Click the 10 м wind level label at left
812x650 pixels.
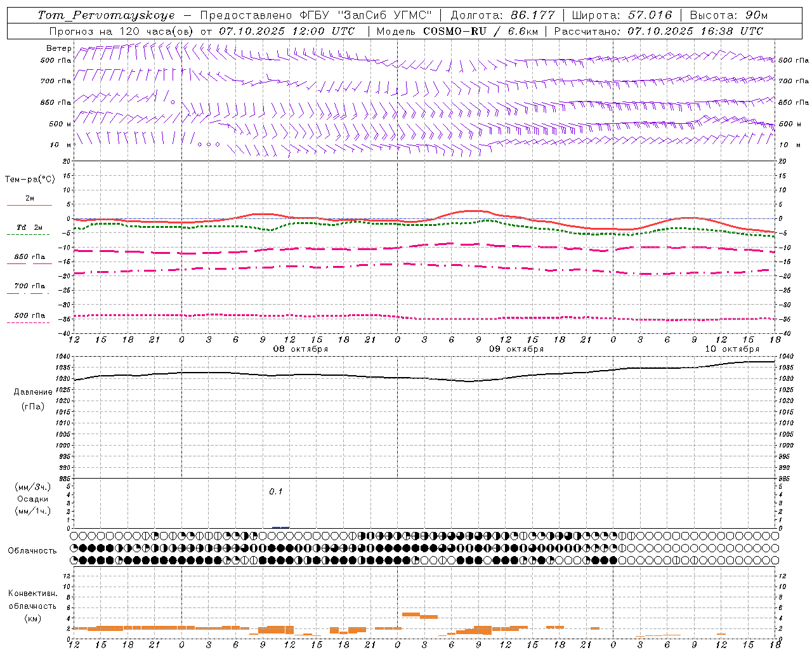tap(60, 145)
